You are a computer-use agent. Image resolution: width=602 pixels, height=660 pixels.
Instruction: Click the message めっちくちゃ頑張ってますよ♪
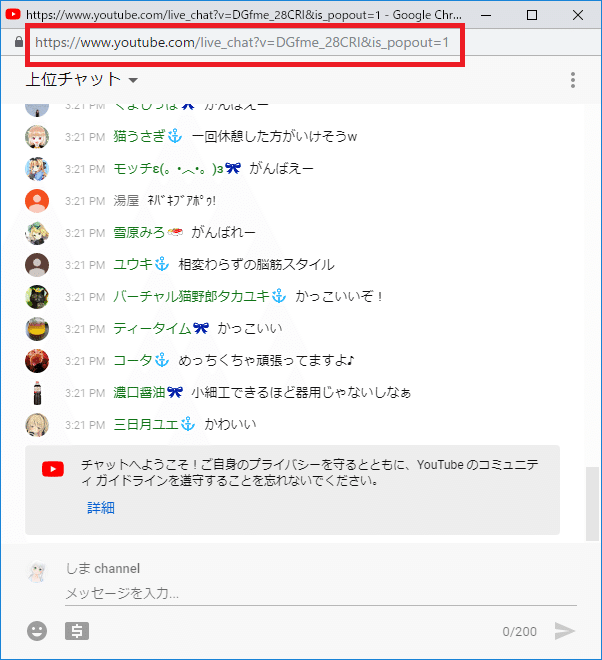(x=266, y=360)
